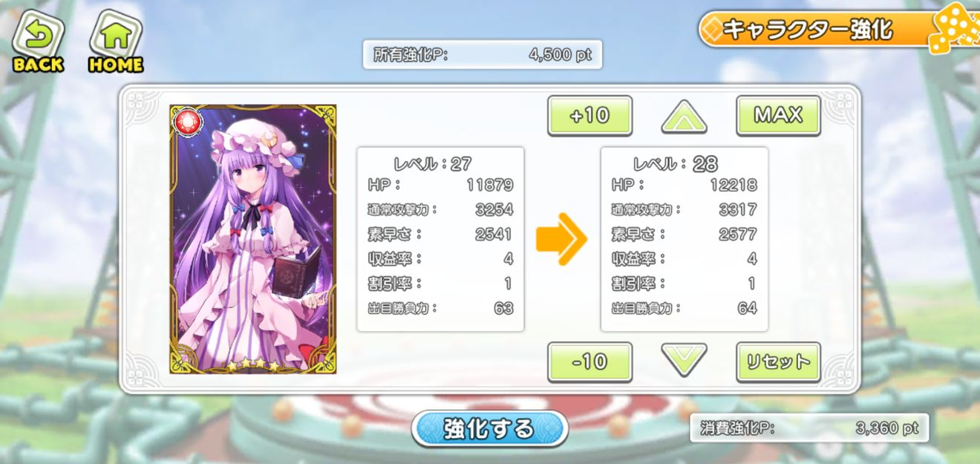Tap the 所有強化P points display
This screenshot has width=980, height=464.
(482, 55)
